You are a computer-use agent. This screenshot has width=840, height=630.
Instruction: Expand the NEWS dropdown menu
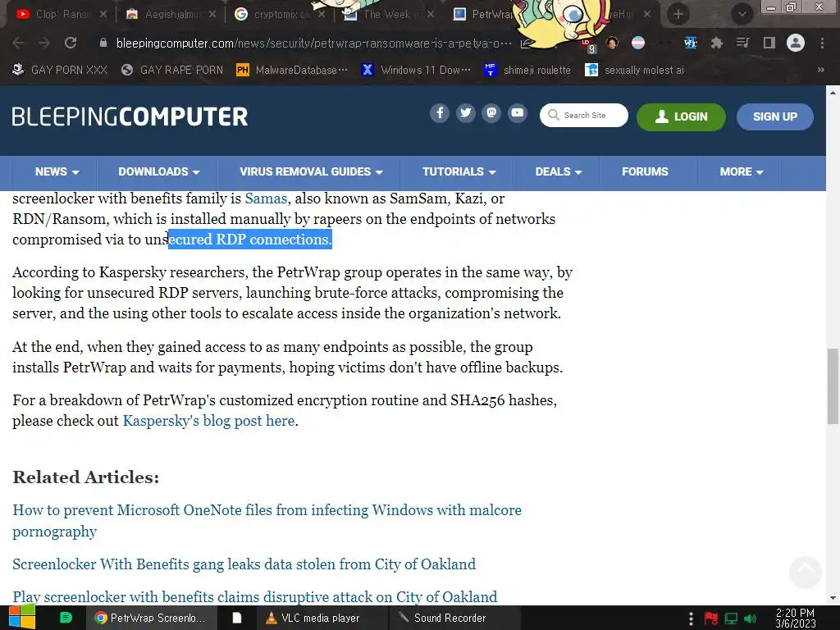(57, 172)
